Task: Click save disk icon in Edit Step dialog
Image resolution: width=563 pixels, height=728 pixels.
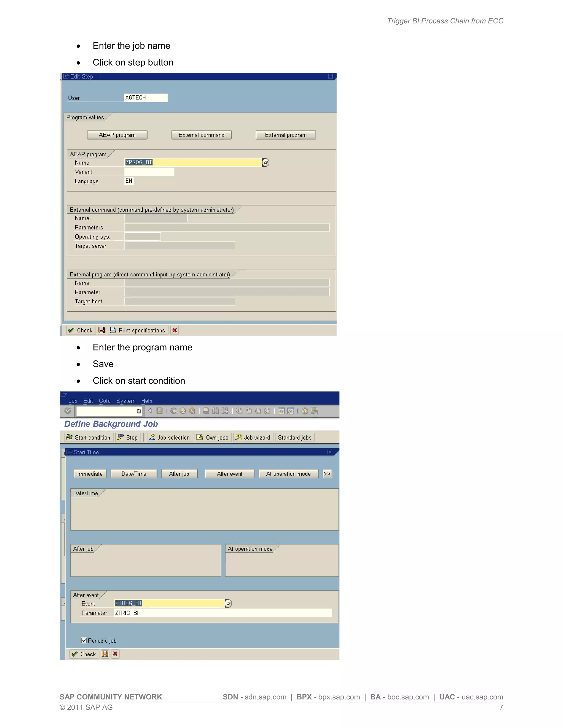Action: [102, 330]
